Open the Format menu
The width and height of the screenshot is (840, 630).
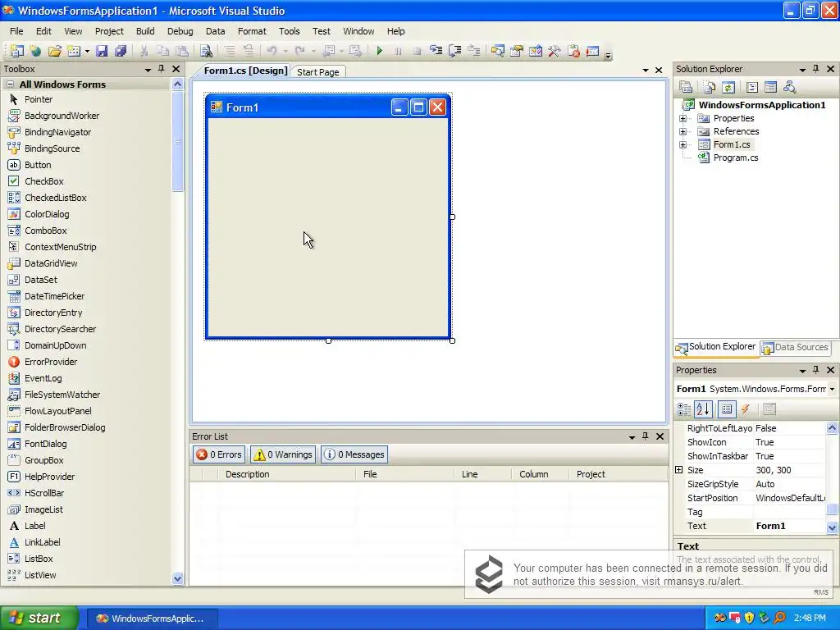pos(252,31)
